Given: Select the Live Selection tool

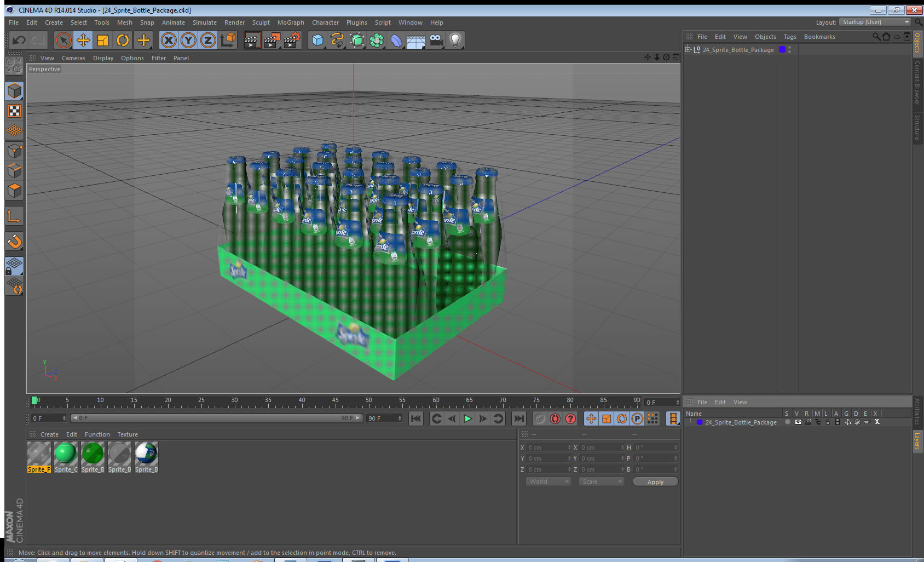Looking at the screenshot, I should pos(63,40).
